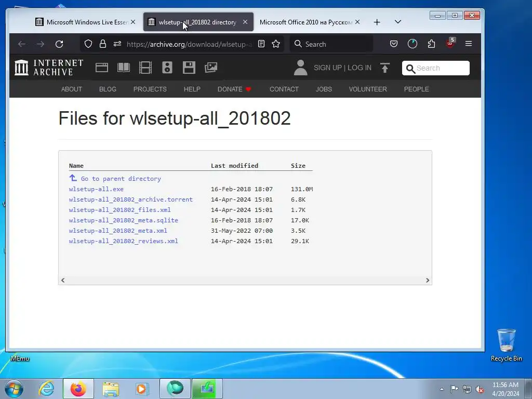Click the file list left scroll arrow

[63, 280]
